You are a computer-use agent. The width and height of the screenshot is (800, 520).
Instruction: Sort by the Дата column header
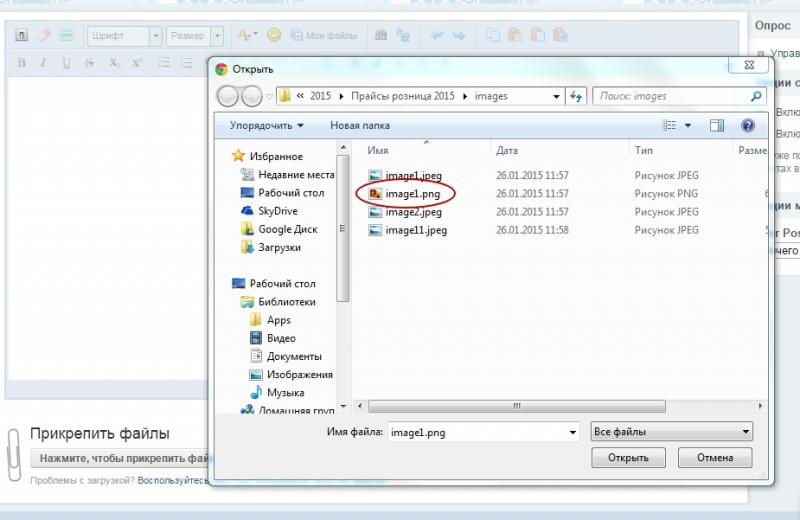pyautogui.click(x=507, y=150)
